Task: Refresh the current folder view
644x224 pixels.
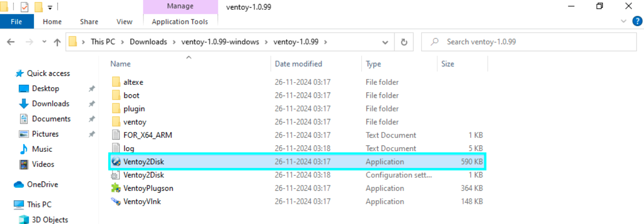Action: [404, 42]
